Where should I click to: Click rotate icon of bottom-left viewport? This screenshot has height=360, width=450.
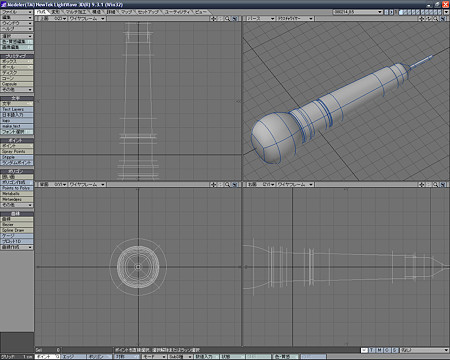tap(220, 184)
